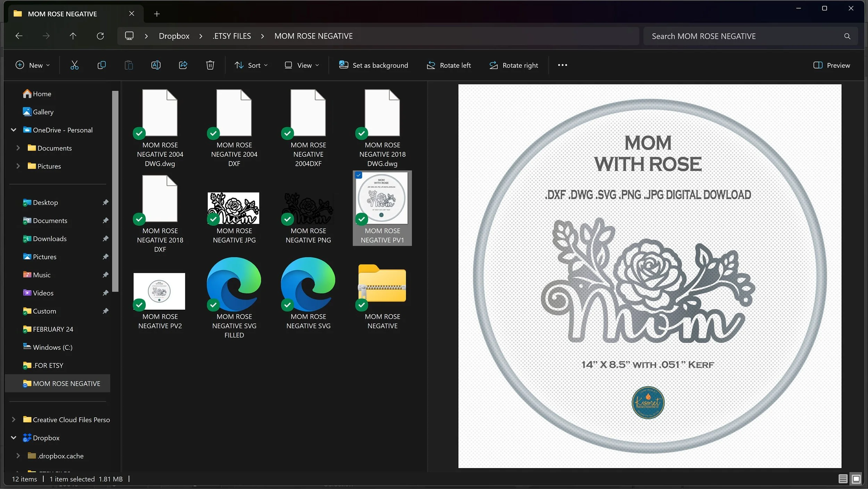Click Rotate right button
This screenshot has height=489, width=868.
(x=514, y=65)
